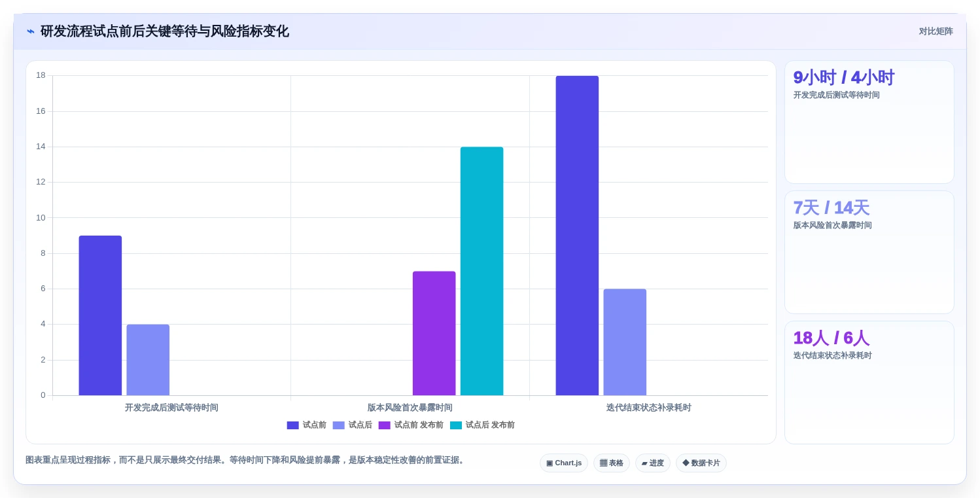Toggle the 试点前 发布前 legend item
This screenshot has width=980, height=498.
click(411, 425)
